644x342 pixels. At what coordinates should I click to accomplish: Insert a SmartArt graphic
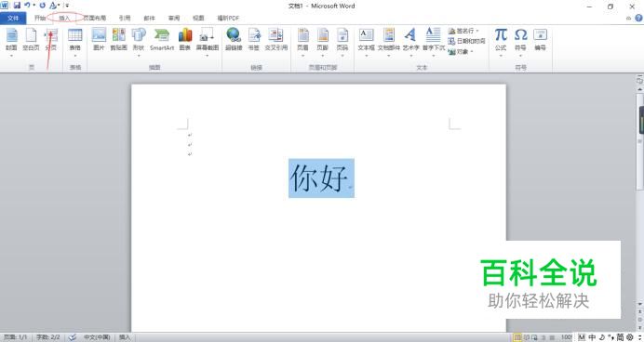[x=162, y=40]
